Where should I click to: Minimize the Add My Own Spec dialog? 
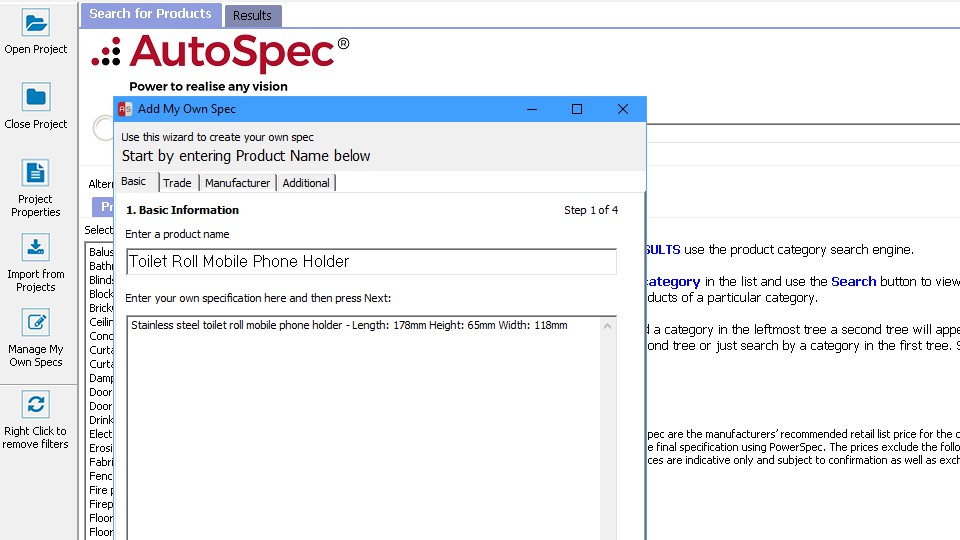pyautogui.click(x=531, y=109)
